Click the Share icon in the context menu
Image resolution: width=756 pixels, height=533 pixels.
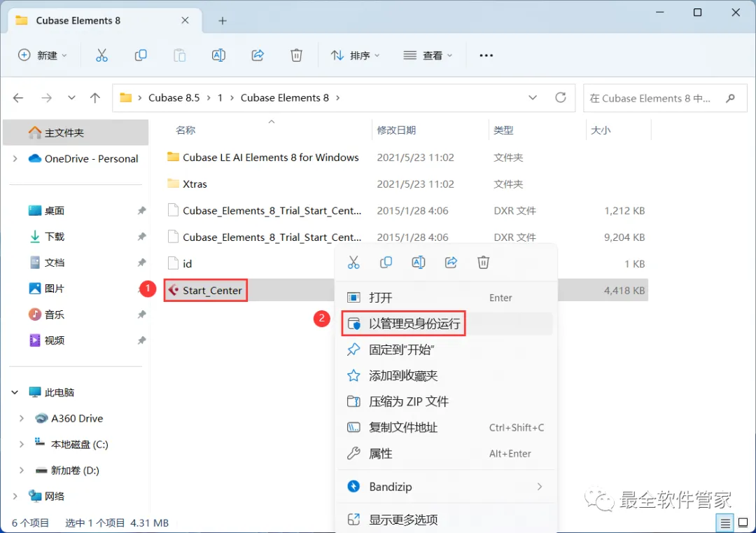tap(451, 263)
